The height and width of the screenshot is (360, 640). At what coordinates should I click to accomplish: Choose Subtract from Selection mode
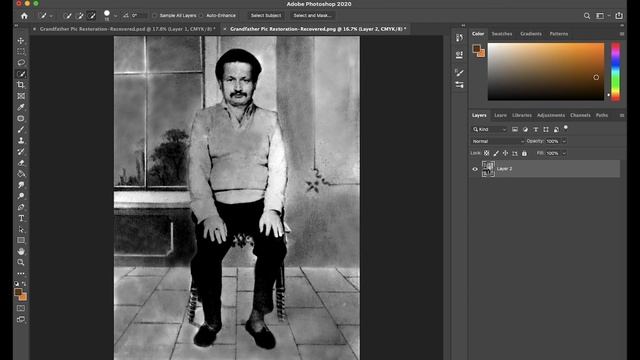click(x=91, y=16)
